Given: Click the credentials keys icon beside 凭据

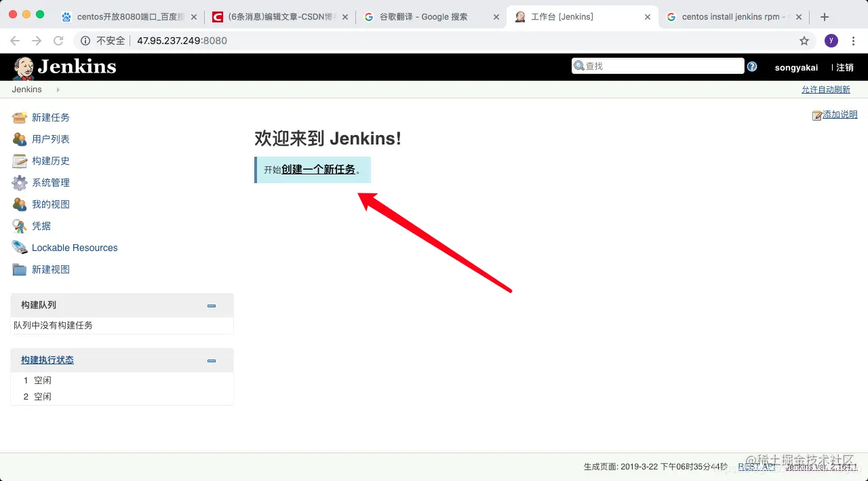Looking at the screenshot, I should pos(20,226).
